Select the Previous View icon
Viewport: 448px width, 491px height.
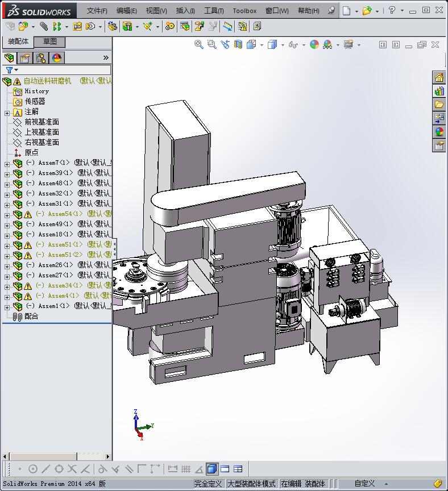coord(225,44)
